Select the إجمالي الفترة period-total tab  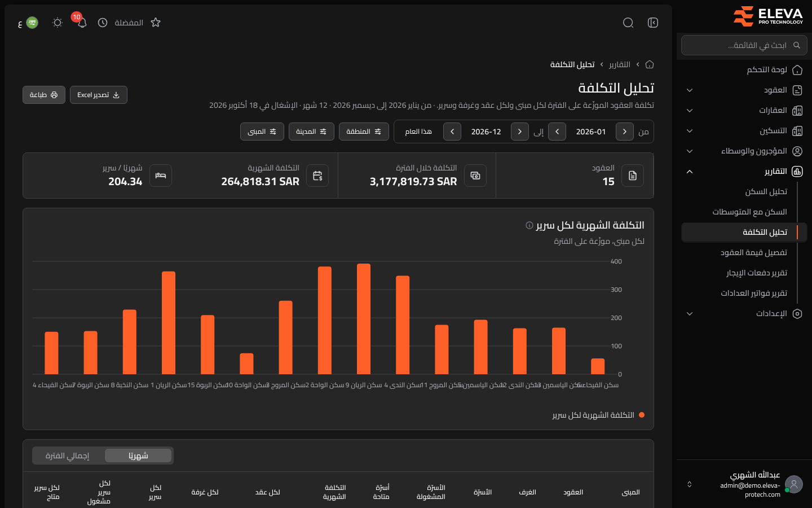(x=68, y=456)
